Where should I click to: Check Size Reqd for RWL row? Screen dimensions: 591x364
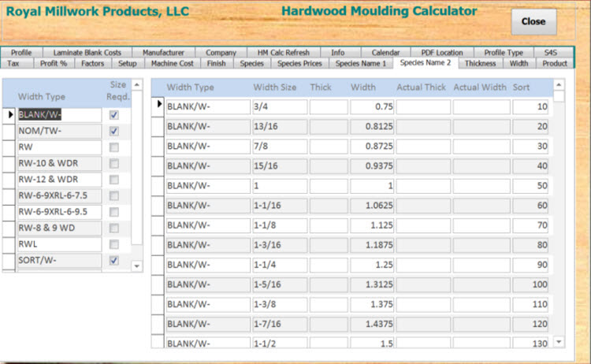113,244
